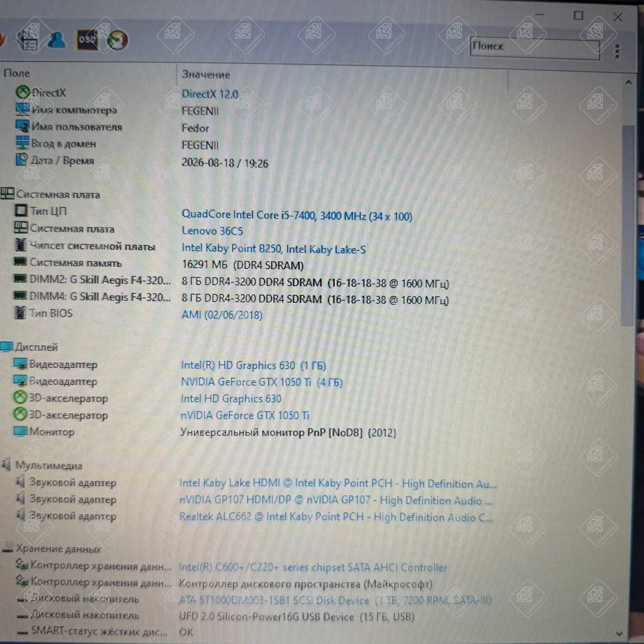Click the Хранение данных section icon
Viewport: 644px width, 644px height.
(x=8, y=548)
